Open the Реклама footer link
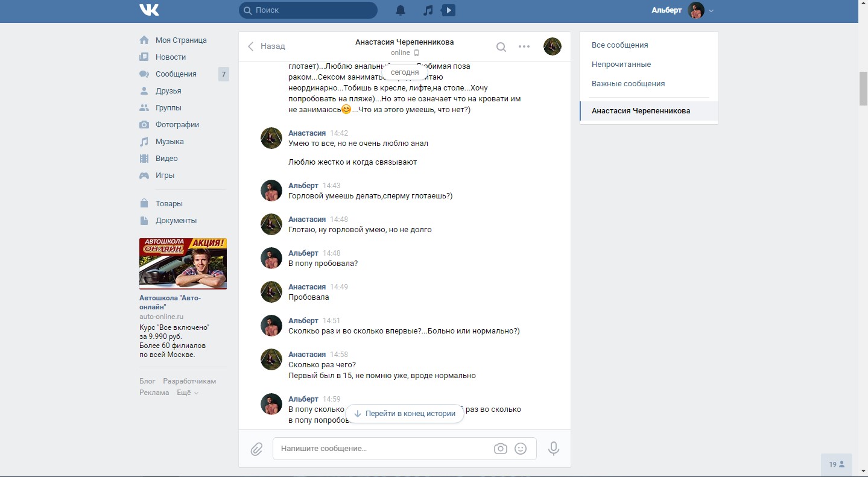Viewport: 868px width, 477px height. point(154,393)
